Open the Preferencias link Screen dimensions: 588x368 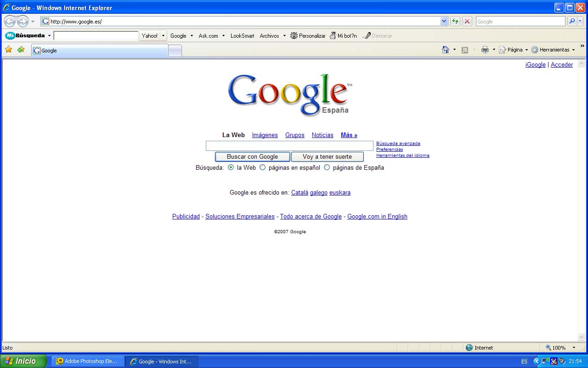(x=390, y=149)
